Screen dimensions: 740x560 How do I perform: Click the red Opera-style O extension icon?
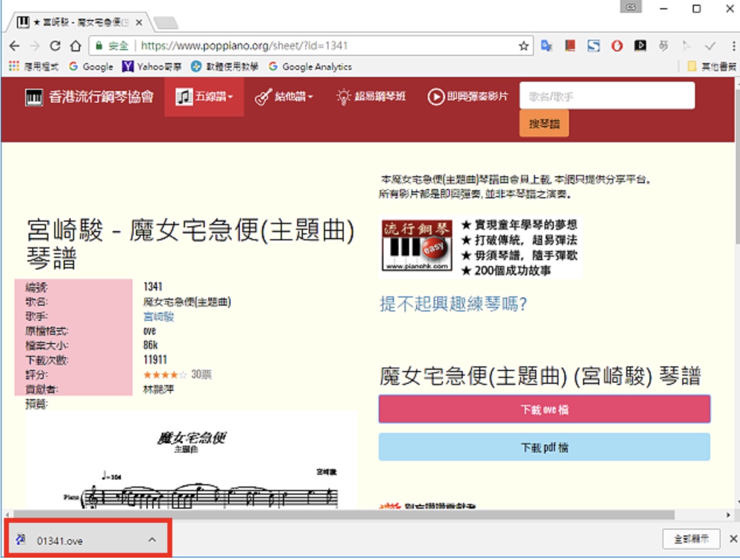(x=617, y=45)
